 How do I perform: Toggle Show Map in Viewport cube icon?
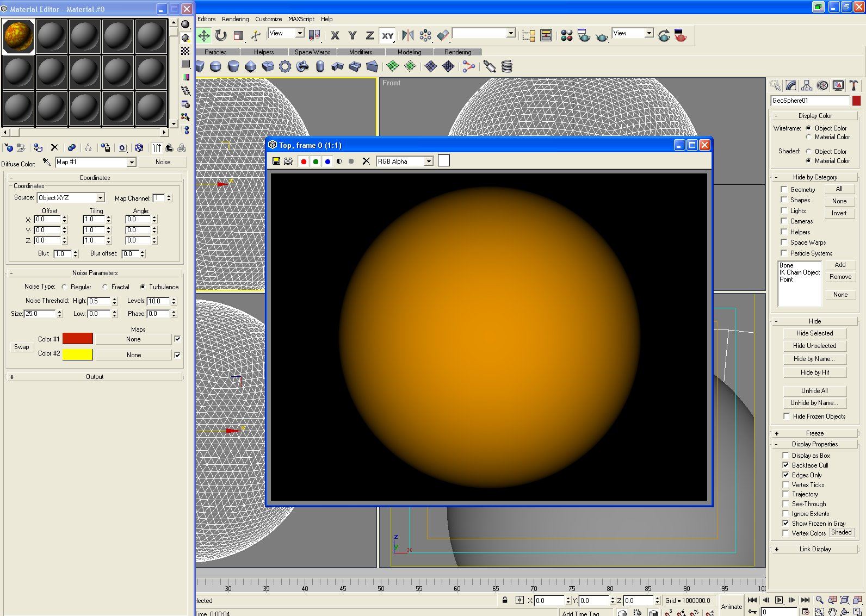(x=139, y=147)
